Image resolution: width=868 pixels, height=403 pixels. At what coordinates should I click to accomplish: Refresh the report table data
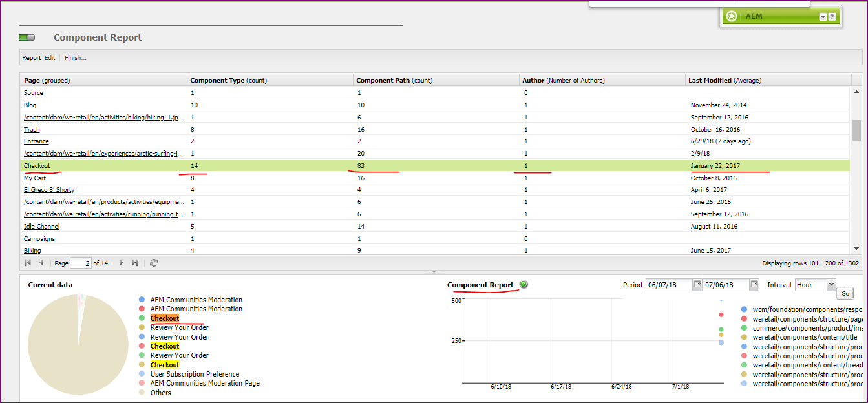(x=154, y=263)
